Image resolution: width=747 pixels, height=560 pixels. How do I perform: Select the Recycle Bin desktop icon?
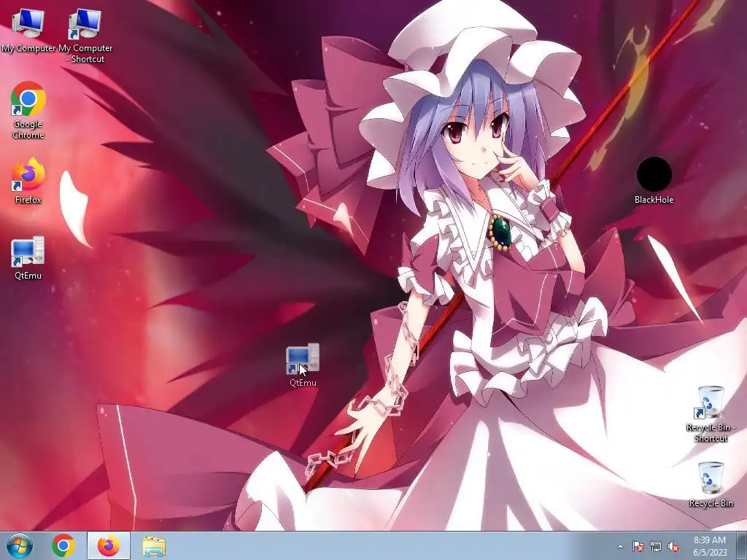[711, 484]
